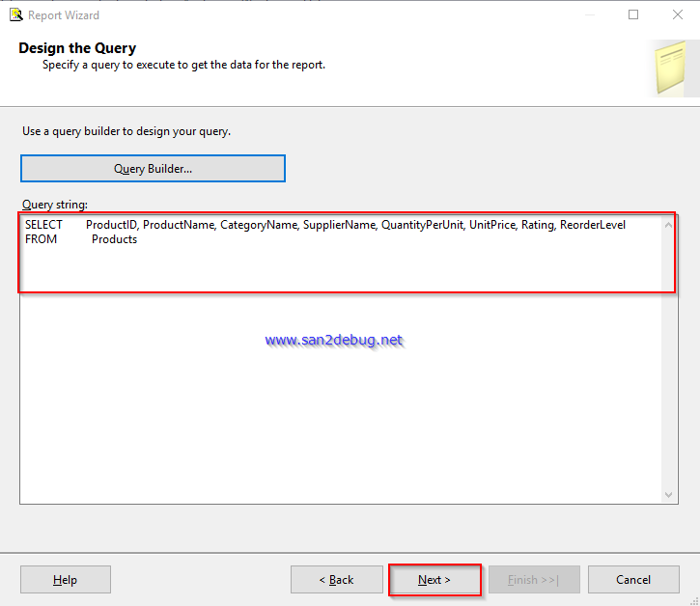Maximize the Report Wizard window
Screen dimensions: 700x606
pos(633,14)
